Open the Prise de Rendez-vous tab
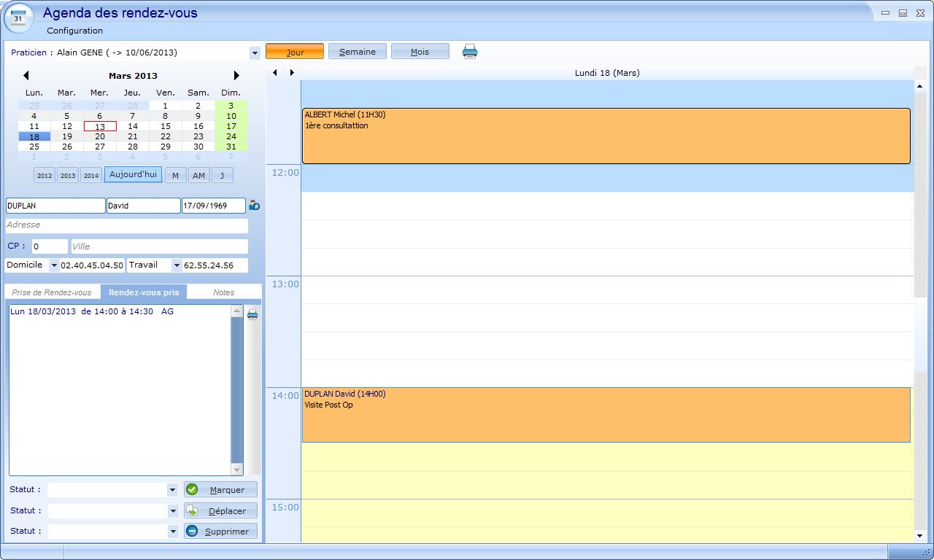This screenshot has width=934, height=560. [52, 292]
